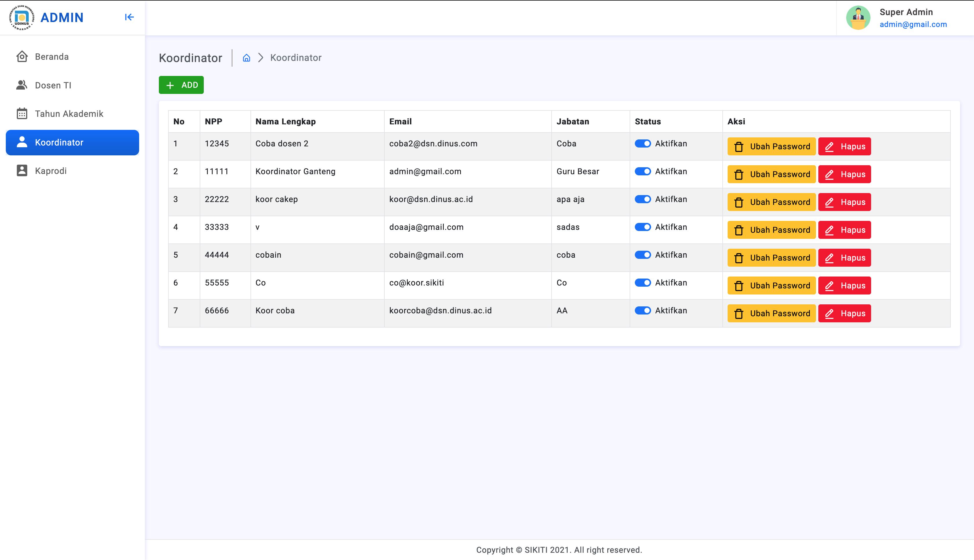Click the Beranda home icon in sidebar

click(x=22, y=57)
